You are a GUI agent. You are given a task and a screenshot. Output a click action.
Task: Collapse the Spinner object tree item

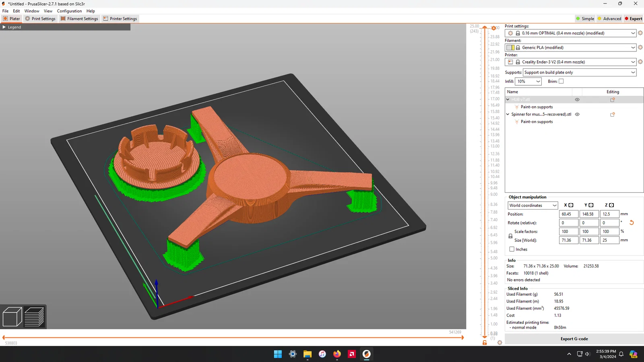pos(508,115)
